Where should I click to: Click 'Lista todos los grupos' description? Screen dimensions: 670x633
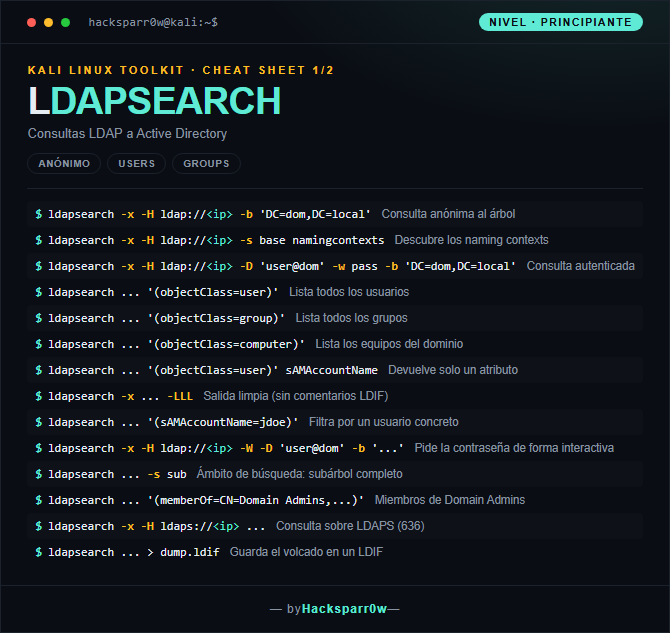tap(351, 318)
